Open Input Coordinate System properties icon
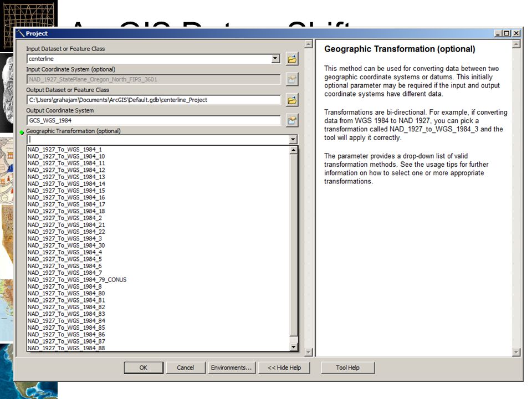 (292, 79)
